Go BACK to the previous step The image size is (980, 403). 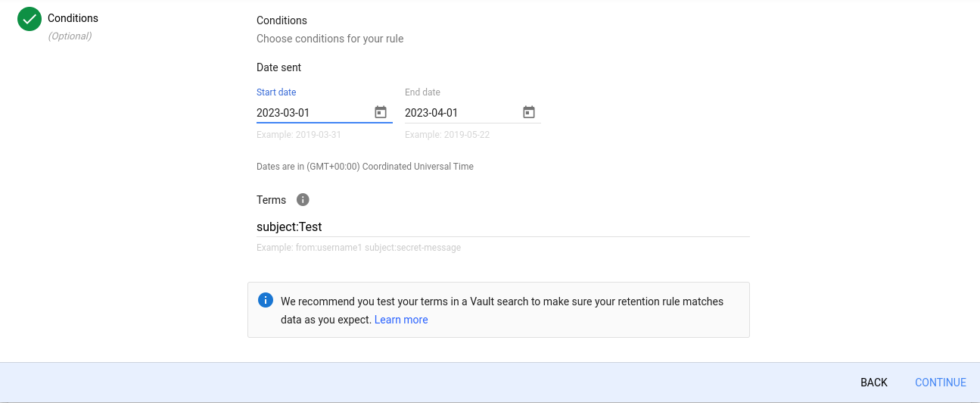coord(874,383)
